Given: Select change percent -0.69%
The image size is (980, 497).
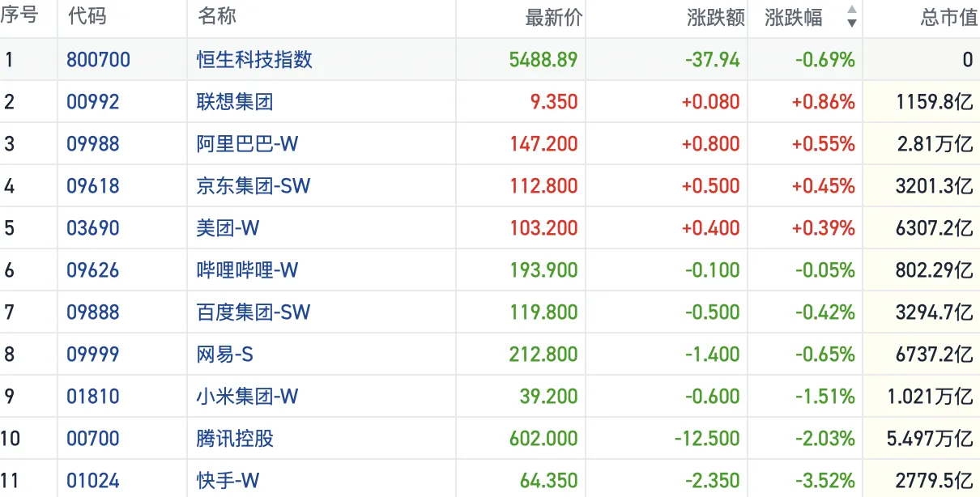Looking at the screenshot, I should tap(824, 60).
